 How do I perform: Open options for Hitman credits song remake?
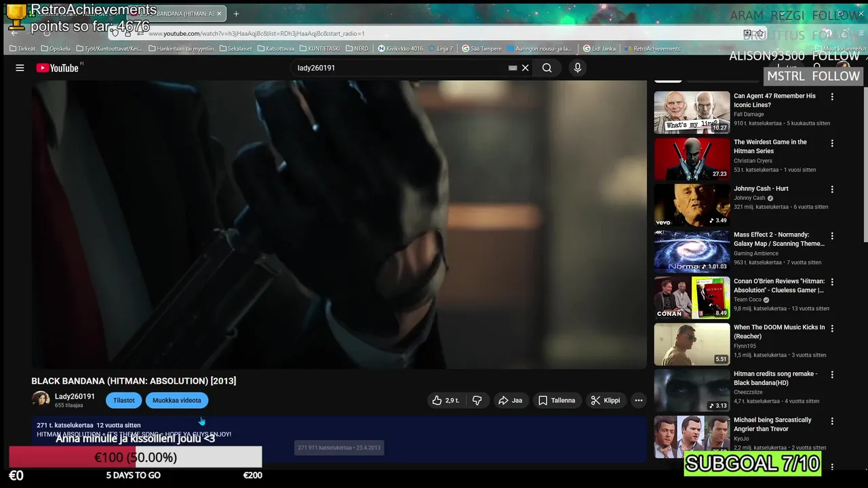(x=832, y=375)
